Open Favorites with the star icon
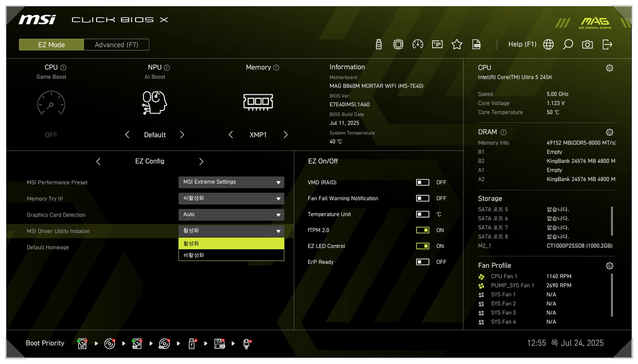This screenshot has width=638, height=364. coord(457,45)
